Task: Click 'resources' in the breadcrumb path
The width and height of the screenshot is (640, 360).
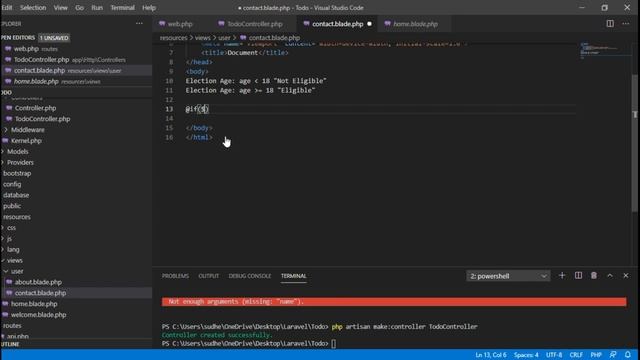Action: [x=173, y=38]
